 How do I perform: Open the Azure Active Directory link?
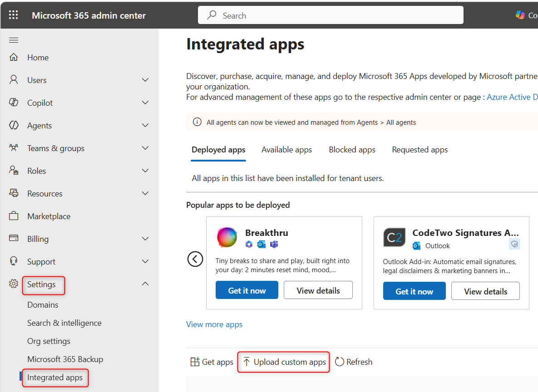coord(512,97)
